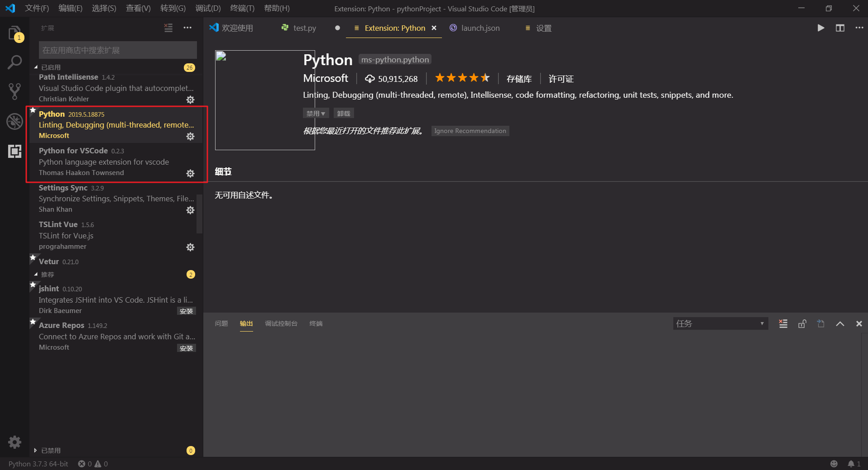Select Python interpreter 3.7.3 in status bar

pyautogui.click(x=38, y=464)
